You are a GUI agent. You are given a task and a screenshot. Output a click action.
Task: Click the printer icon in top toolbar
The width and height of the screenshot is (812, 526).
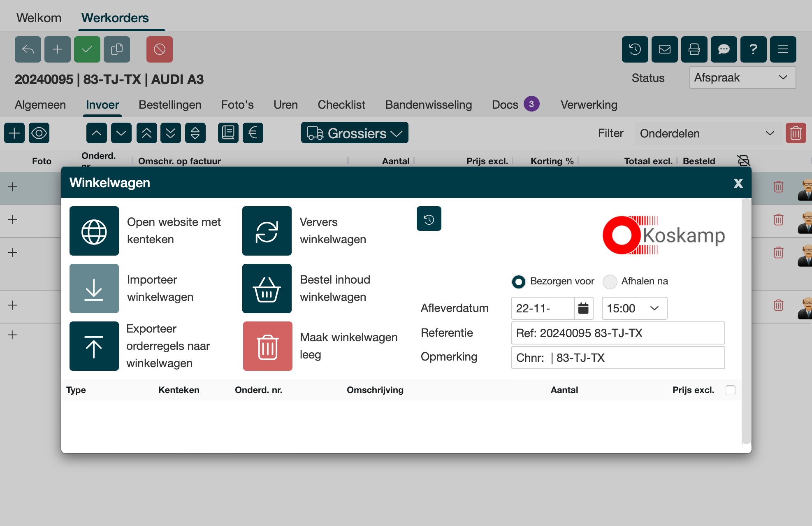[x=694, y=49]
